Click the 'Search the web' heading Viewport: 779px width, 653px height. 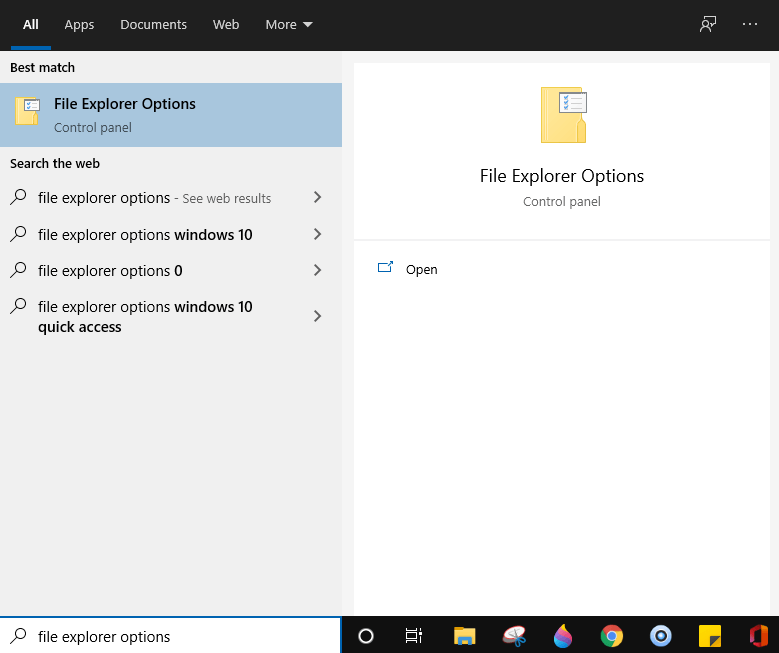pyautogui.click(x=55, y=163)
